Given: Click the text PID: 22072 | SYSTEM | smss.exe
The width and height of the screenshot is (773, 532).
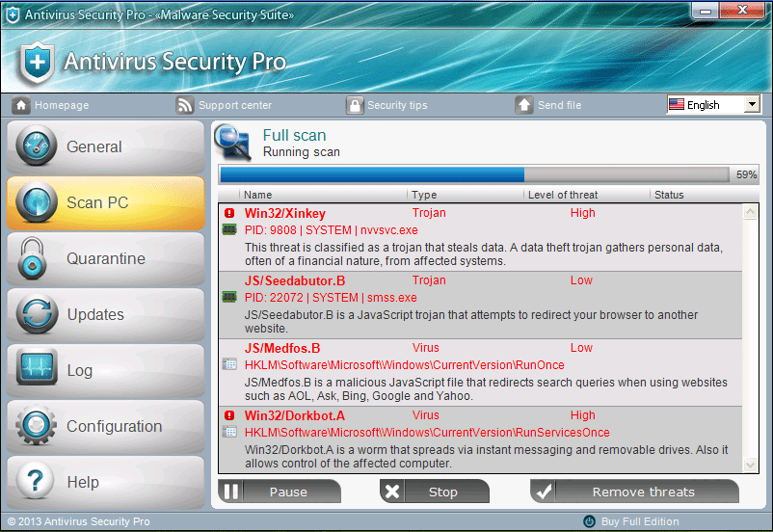Looking at the screenshot, I should 331,297.
